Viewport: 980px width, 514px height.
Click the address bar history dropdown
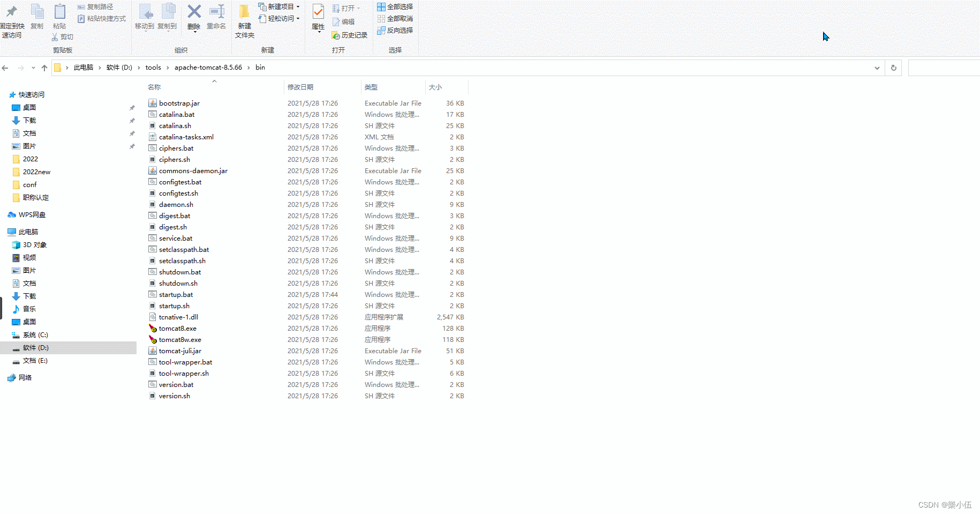tap(877, 68)
